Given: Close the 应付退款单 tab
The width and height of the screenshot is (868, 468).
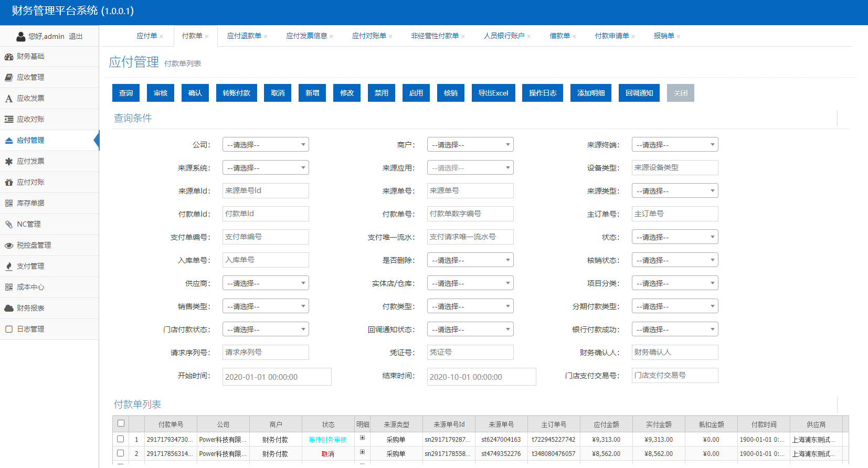Looking at the screenshot, I should [266, 37].
